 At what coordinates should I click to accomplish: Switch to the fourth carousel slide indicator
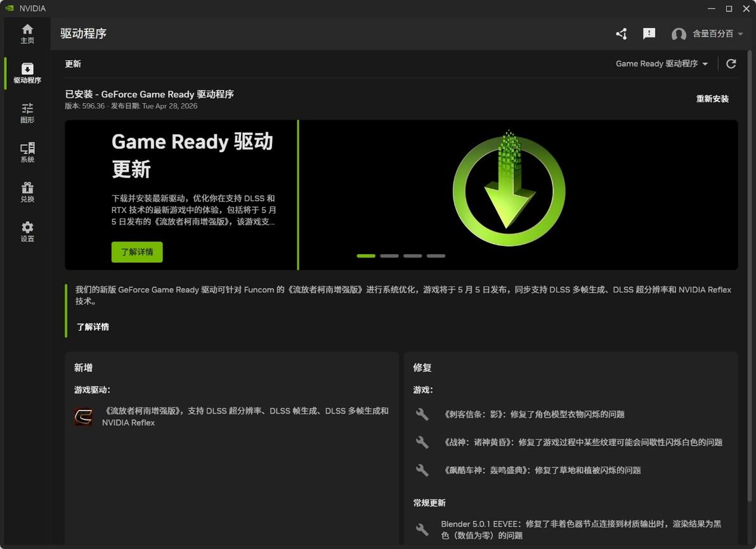pyautogui.click(x=436, y=256)
